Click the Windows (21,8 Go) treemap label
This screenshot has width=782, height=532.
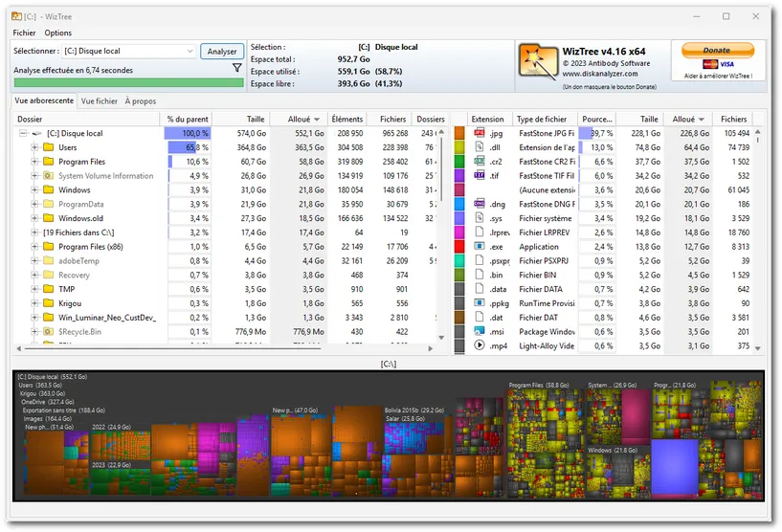pyautogui.click(x=613, y=451)
